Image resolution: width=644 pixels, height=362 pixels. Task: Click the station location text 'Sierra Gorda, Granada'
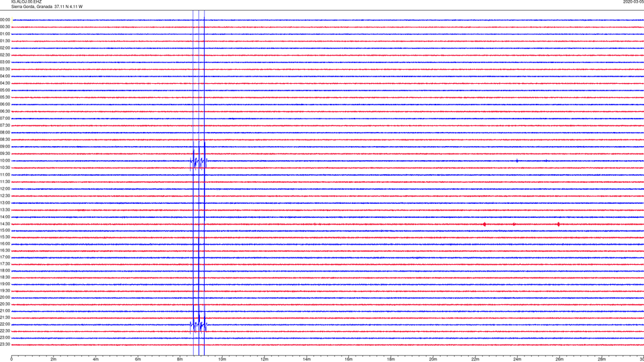pyautogui.click(x=32, y=7)
